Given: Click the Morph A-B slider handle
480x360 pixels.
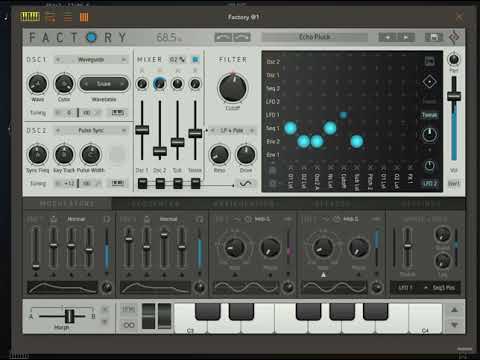Looking at the screenshot, I should 69,316.
